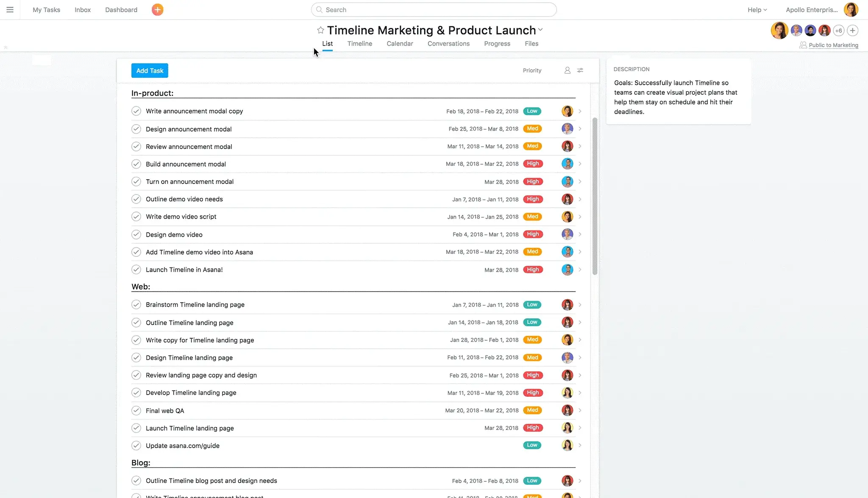
Task: Click assignee avatar for Final web QA
Action: [567, 410]
